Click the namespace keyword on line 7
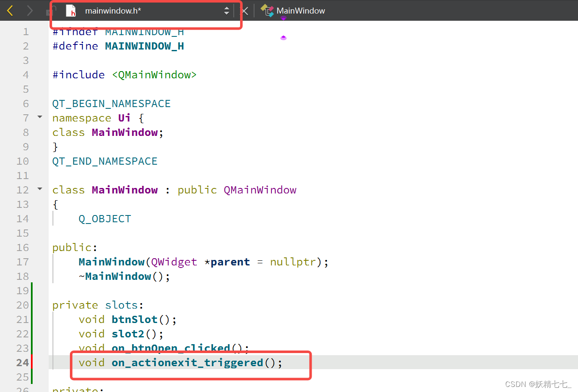The height and width of the screenshot is (392, 578). pyautogui.click(x=82, y=118)
